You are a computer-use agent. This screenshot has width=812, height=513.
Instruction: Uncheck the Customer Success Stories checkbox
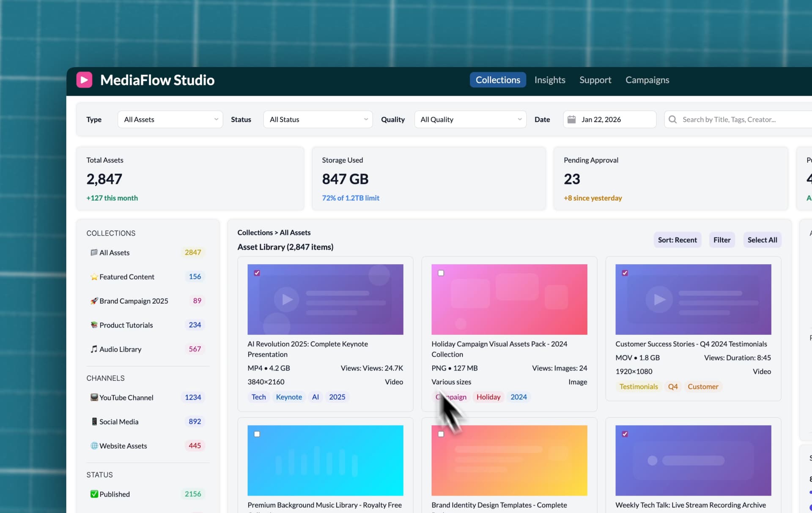coord(625,273)
